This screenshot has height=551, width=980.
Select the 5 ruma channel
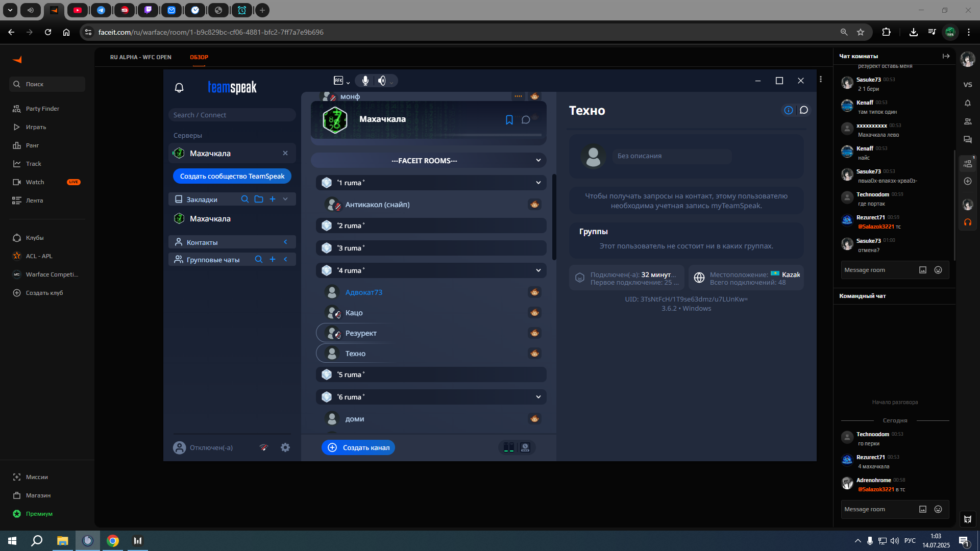click(431, 374)
